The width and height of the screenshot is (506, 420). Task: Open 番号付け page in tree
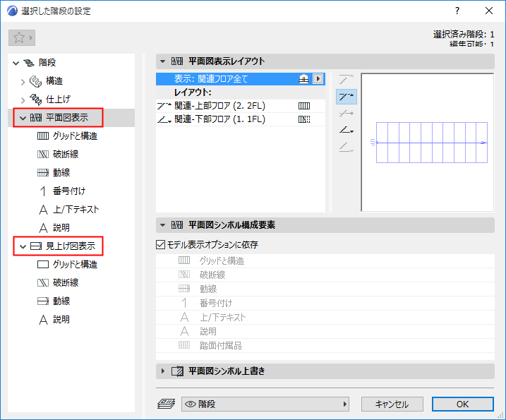pyautogui.click(x=69, y=191)
